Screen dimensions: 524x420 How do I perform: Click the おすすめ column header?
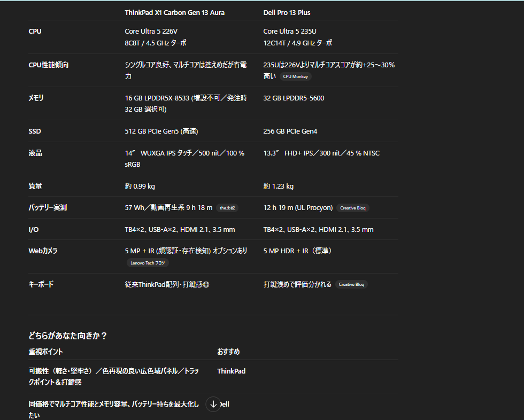[228, 352]
